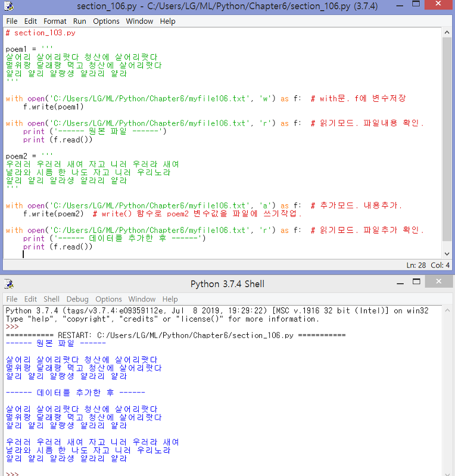Click '------ 원본 파일 ------' Shell output
455x476 pixels.
point(56,343)
